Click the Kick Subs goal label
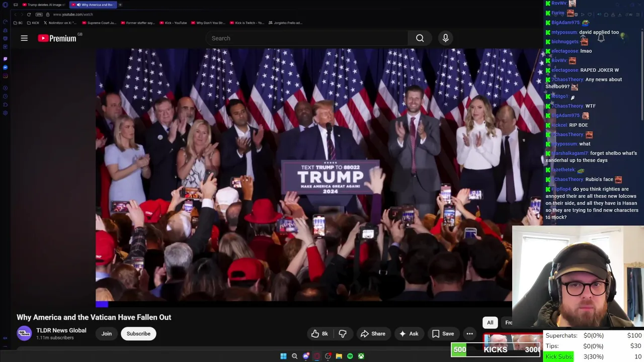Image resolution: width=644 pixels, height=362 pixels. (559, 356)
